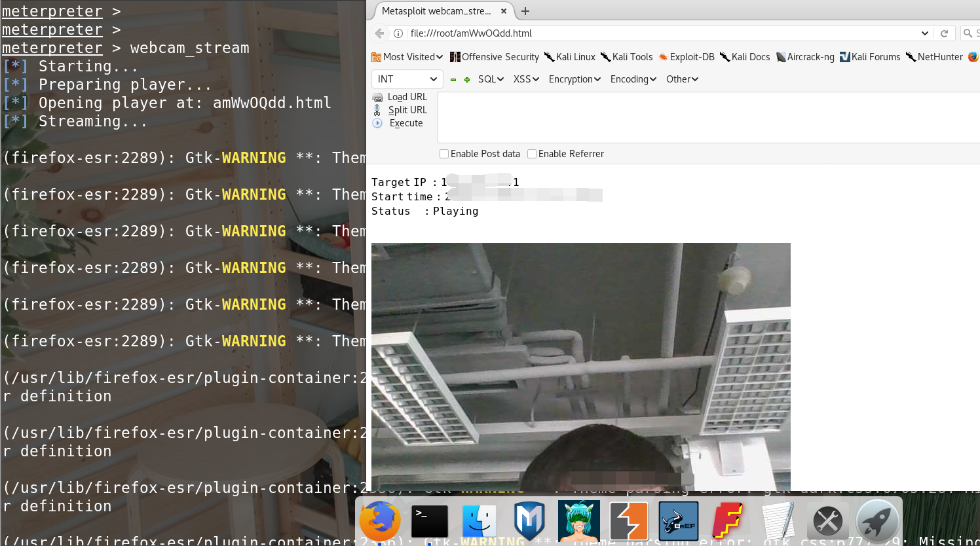Open the Finder-style file manager icon
The width and height of the screenshot is (980, 546).
pyautogui.click(x=480, y=521)
